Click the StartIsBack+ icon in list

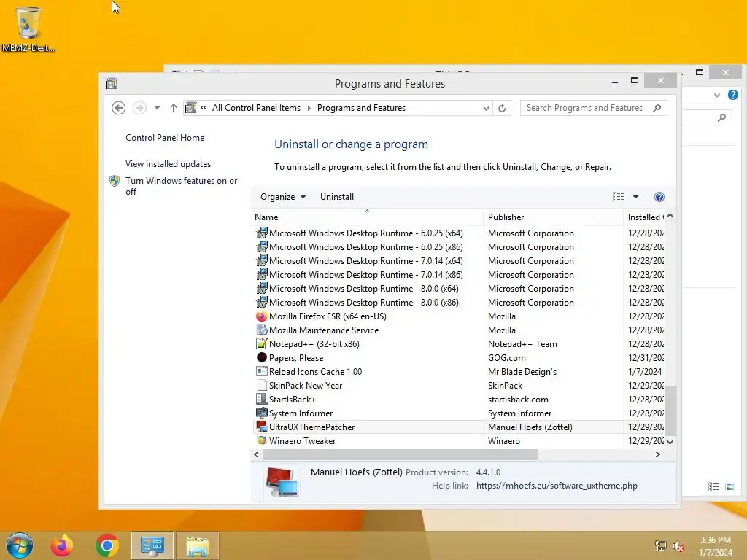pyautogui.click(x=262, y=399)
